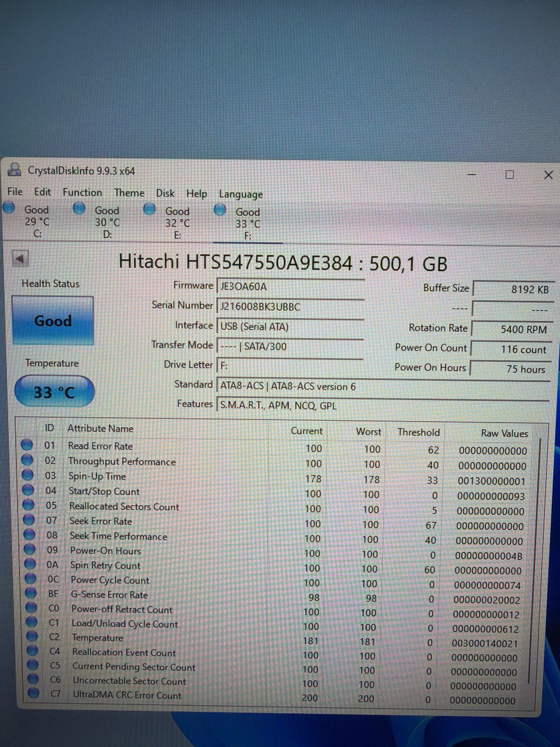The height and width of the screenshot is (747, 560).
Task: Open the Theme menu
Action: (129, 193)
